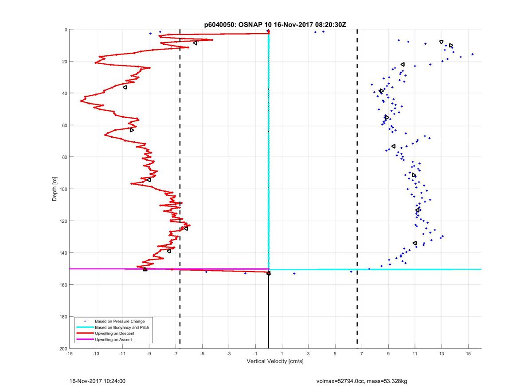Click x-axis tick label -9
This screenshot has height=392, width=532.
tap(149, 353)
